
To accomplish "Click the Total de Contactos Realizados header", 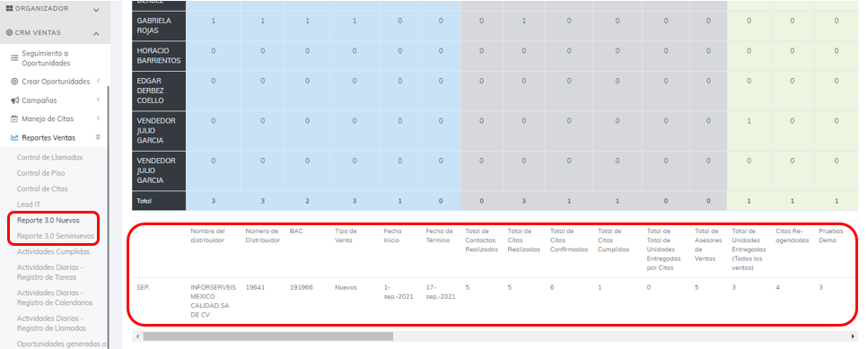I will click(482, 240).
